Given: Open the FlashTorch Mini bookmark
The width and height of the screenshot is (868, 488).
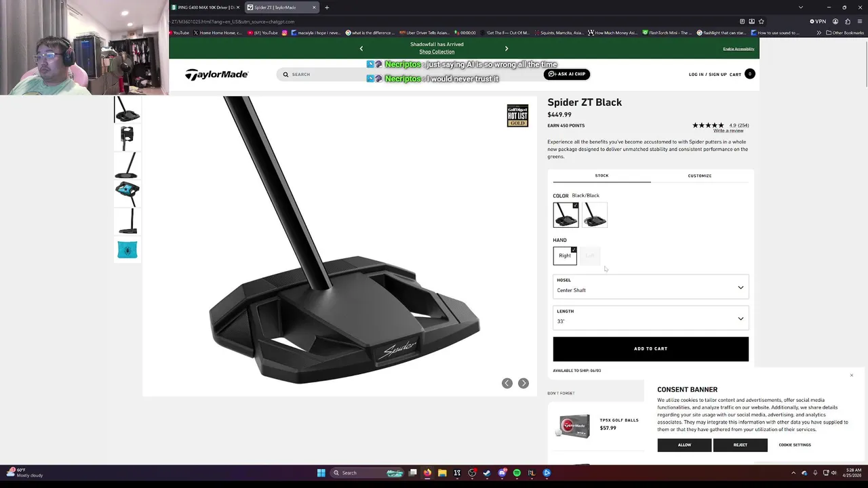Looking at the screenshot, I should tap(668, 33).
